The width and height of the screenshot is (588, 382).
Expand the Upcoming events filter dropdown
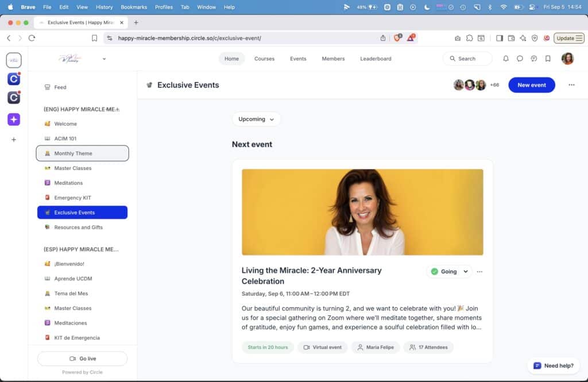pyautogui.click(x=256, y=119)
